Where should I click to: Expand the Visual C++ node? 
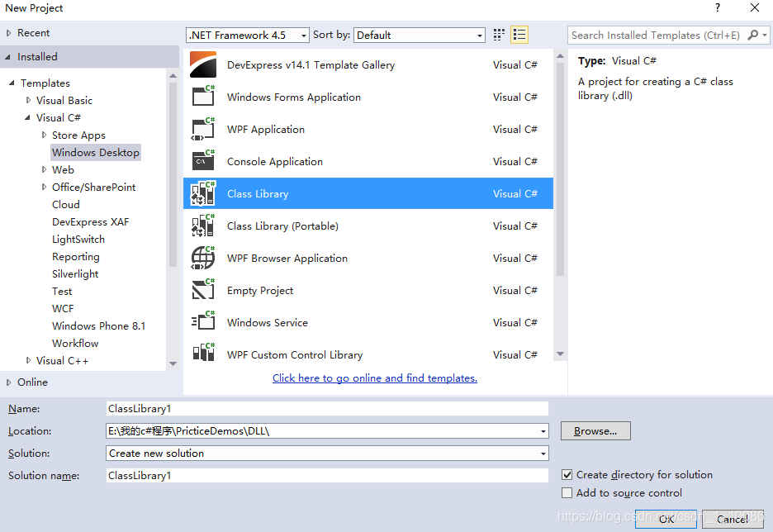(28, 360)
